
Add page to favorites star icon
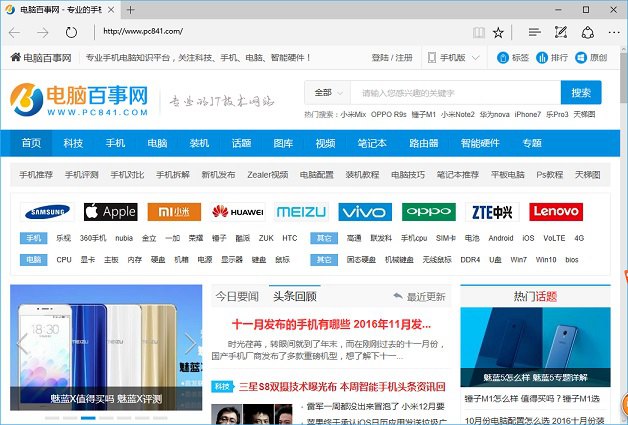click(x=498, y=32)
